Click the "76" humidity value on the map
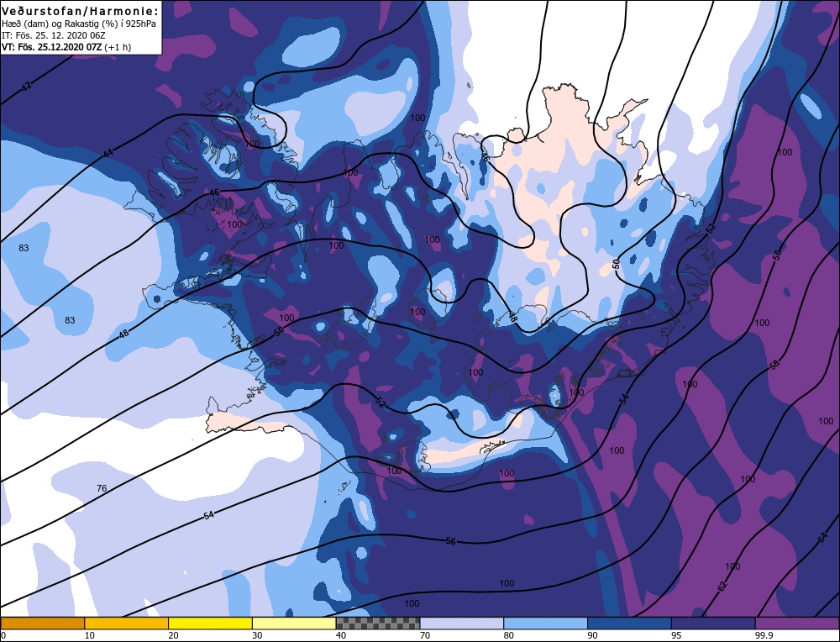 click(102, 488)
